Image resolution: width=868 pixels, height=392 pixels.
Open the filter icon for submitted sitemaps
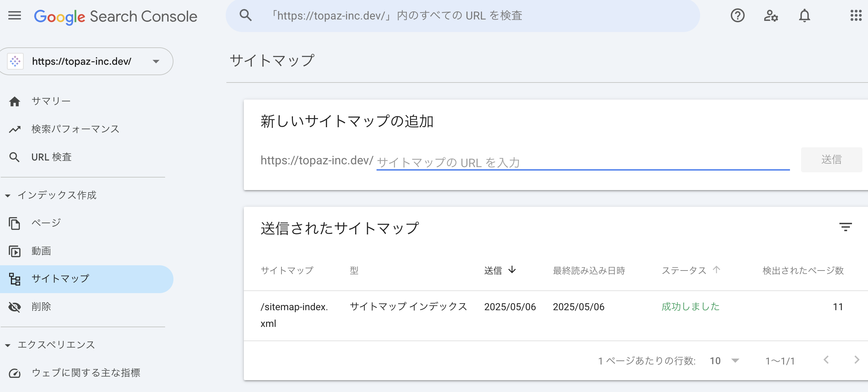(845, 227)
